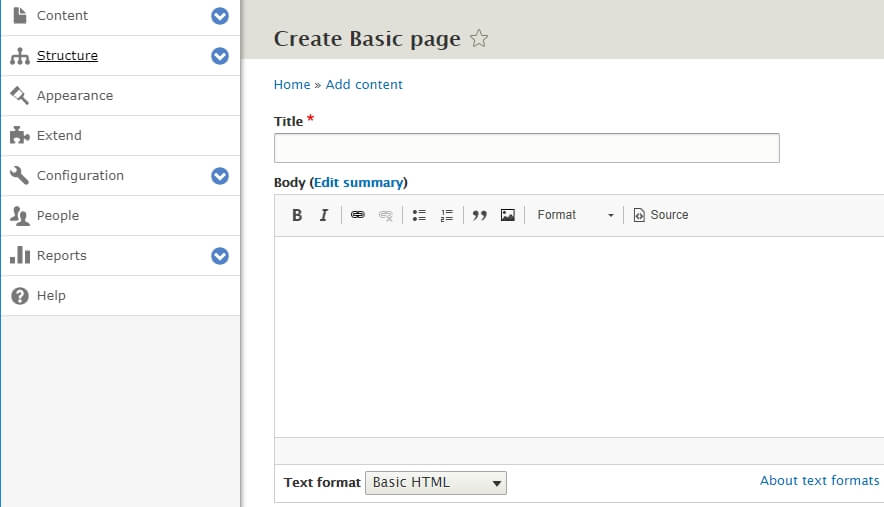Insert a numbered list
Viewport: 884px width, 507px height.
pyautogui.click(x=447, y=215)
